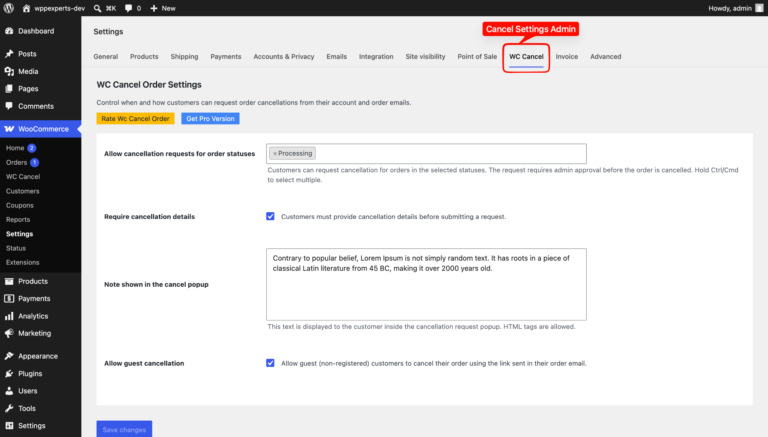The height and width of the screenshot is (437, 768).
Task: Click the WooCommerce logo icon
Action: (9, 129)
